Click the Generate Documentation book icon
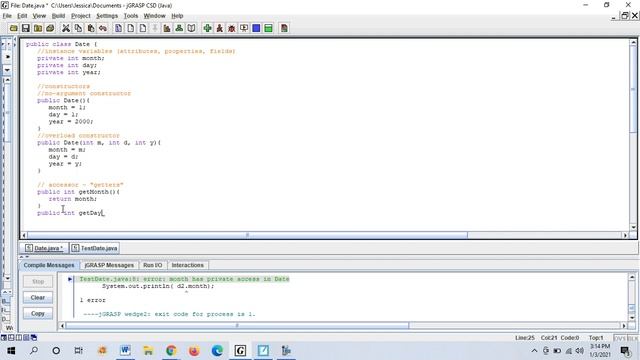 (x=191, y=28)
